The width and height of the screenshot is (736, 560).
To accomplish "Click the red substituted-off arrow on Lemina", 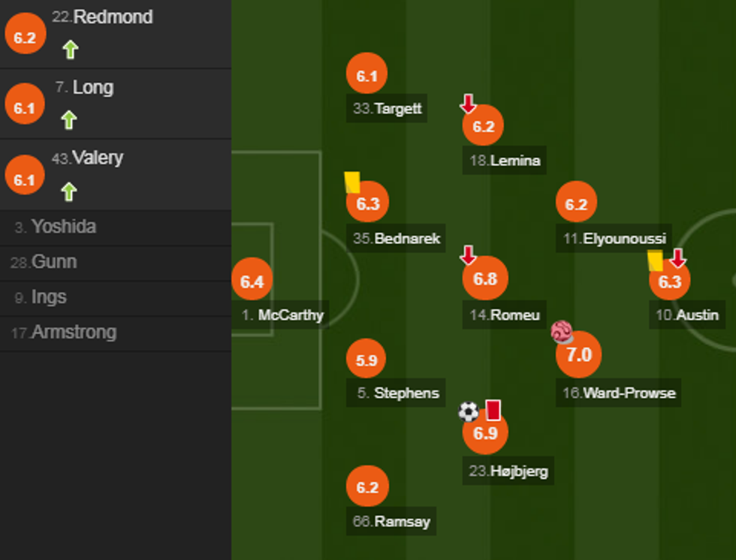I will pos(468,104).
